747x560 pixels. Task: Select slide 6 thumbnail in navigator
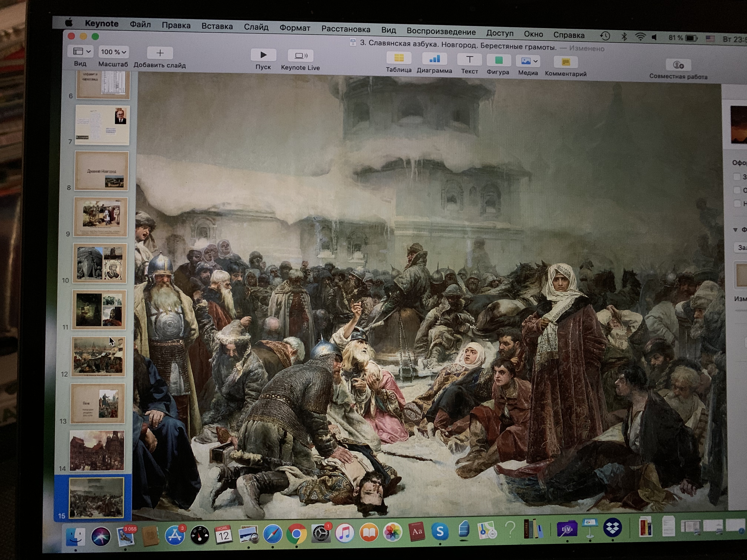point(103,85)
